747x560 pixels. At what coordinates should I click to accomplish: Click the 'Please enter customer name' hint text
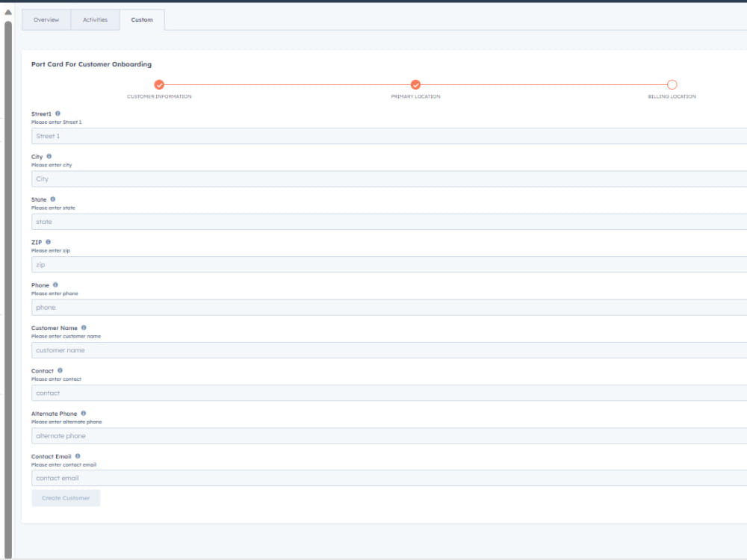(x=66, y=337)
